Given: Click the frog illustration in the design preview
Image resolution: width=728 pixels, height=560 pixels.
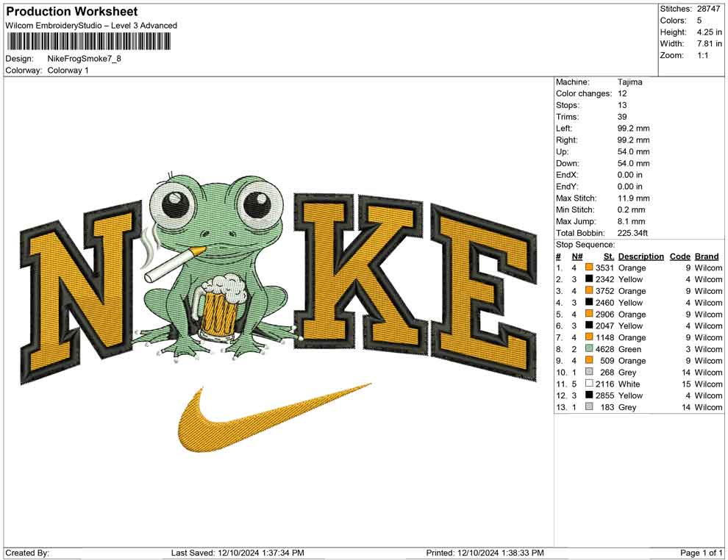Looking at the screenshot, I should click(x=216, y=268).
